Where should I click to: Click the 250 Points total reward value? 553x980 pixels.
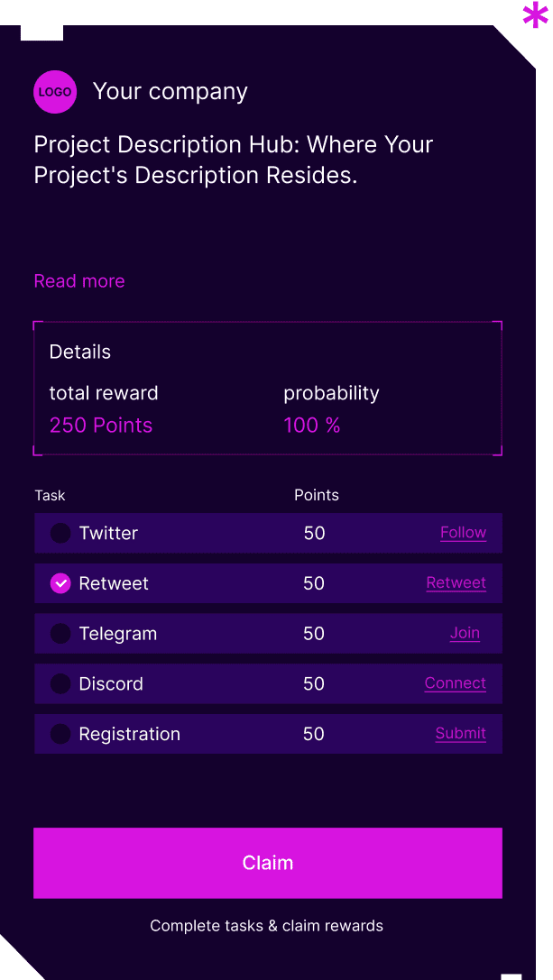click(101, 426)
